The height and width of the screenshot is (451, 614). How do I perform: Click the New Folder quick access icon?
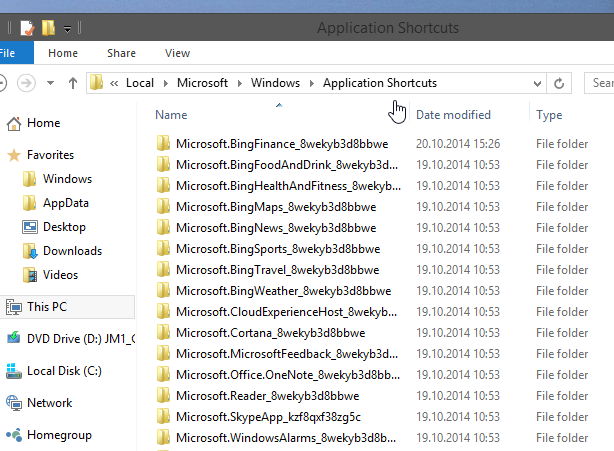pyautogui.click(x=48, y=28)
